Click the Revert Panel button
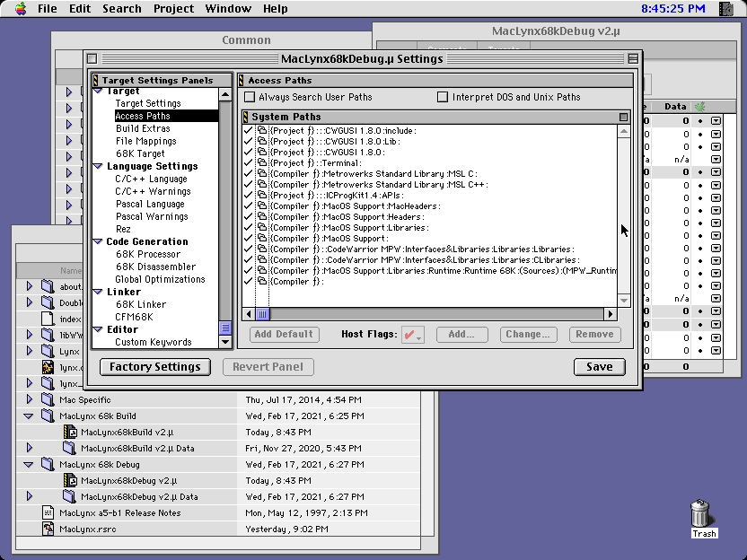747x560 pixels. [268, 367]
